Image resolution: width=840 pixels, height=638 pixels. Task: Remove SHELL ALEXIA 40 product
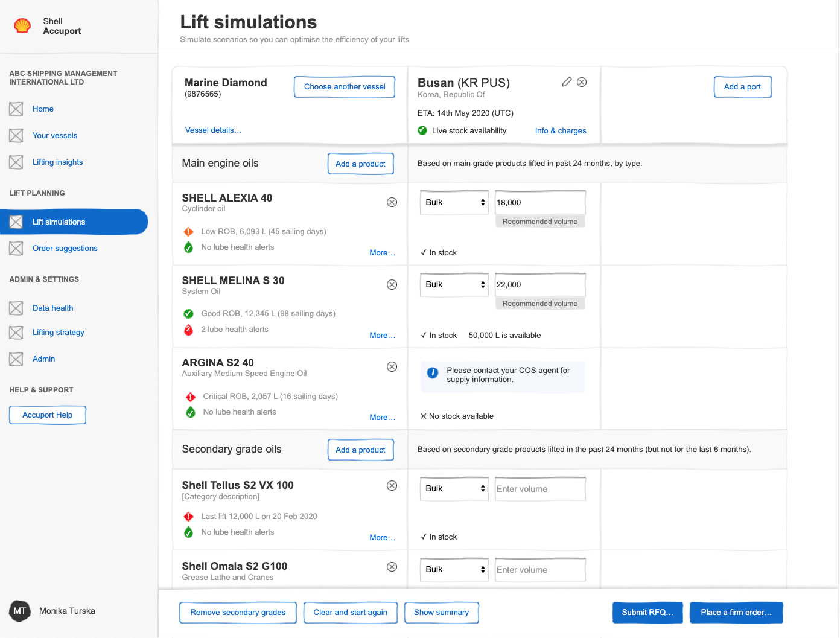click(x=392, y=202)
